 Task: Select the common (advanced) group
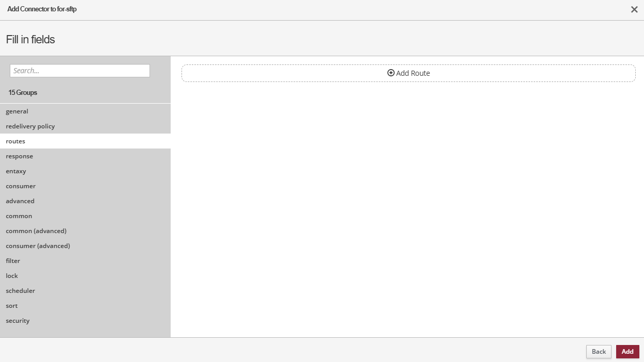[x=36, y=231]
